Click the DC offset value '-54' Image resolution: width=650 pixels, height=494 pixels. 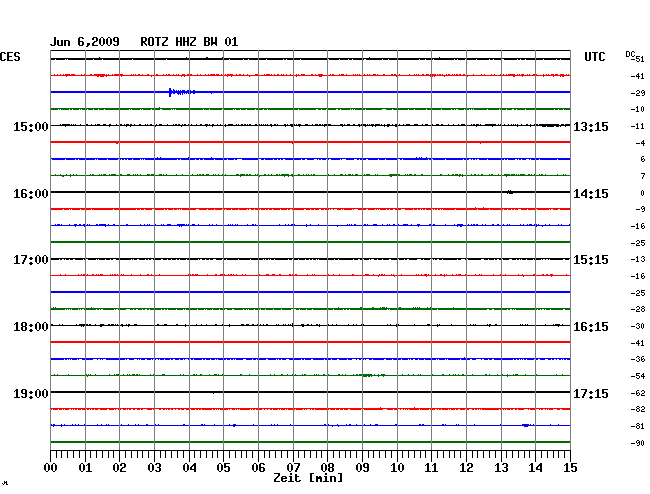[638, 376]
